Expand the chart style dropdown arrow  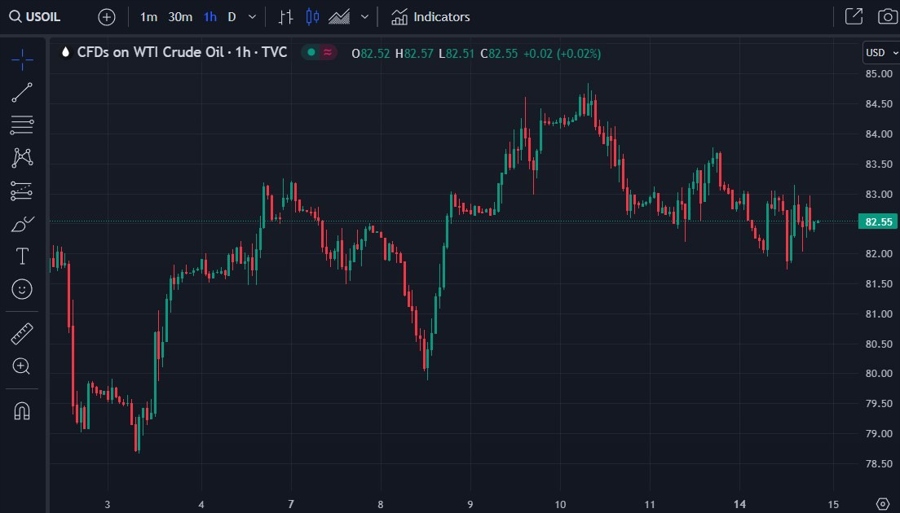[x=364, y=17]
